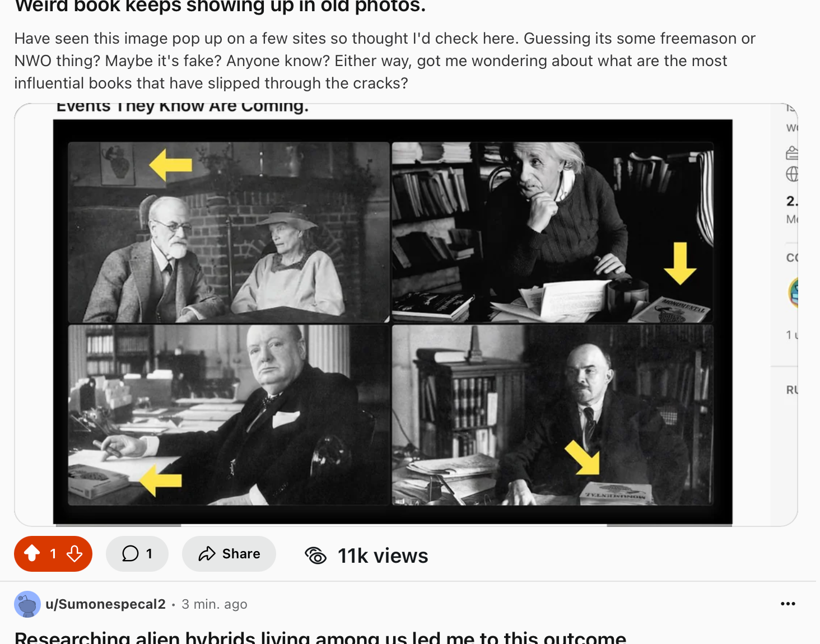The image size is (820, 644).
Task: Upvote the weird book post
Action: point(32,554)
